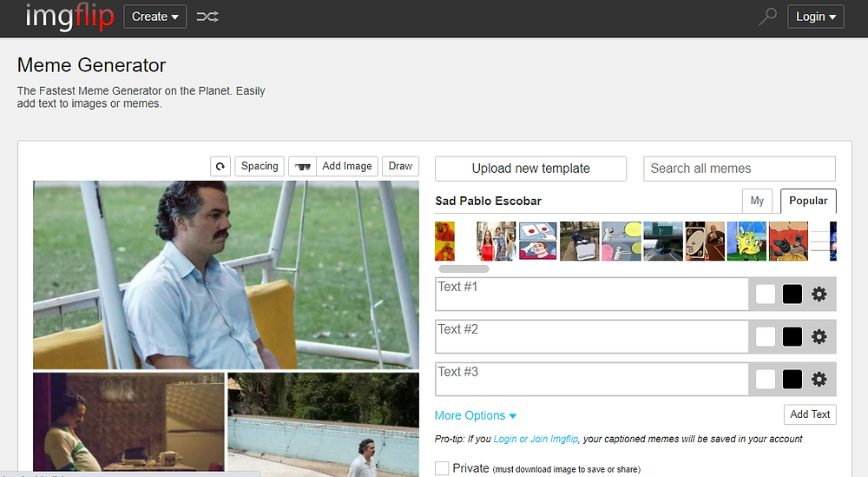Image resolution: width=868 pixels, height=477 pixels.
Task: Open white font color swatch for Text #3
Action: pyautogui.click(x=765, y=380)
